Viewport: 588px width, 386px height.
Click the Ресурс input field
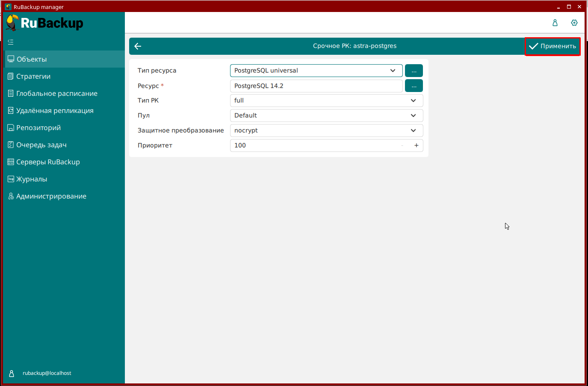pos(316,86)
